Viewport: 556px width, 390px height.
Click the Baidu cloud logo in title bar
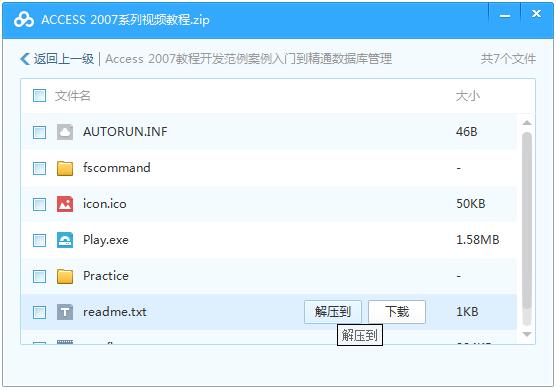[x=24, y=19]
